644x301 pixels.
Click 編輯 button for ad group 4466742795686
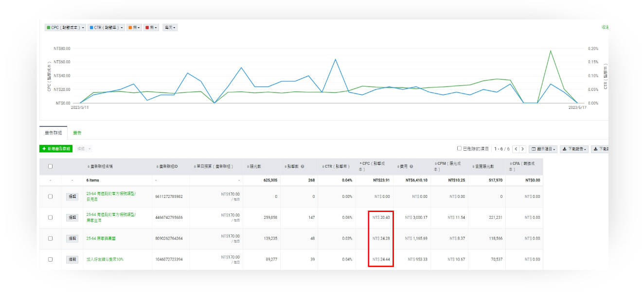tap(72, 217)
